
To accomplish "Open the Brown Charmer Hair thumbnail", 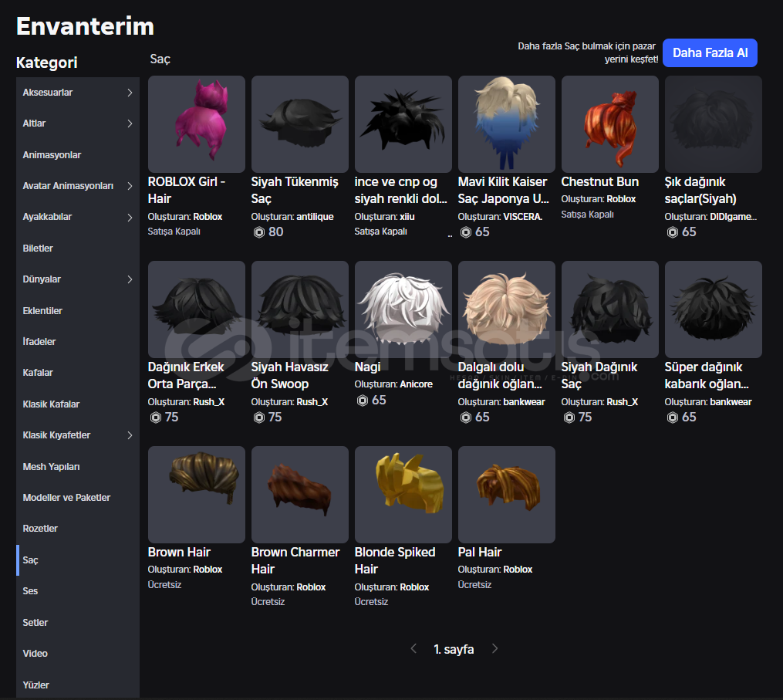I will [x=299, y=495].
